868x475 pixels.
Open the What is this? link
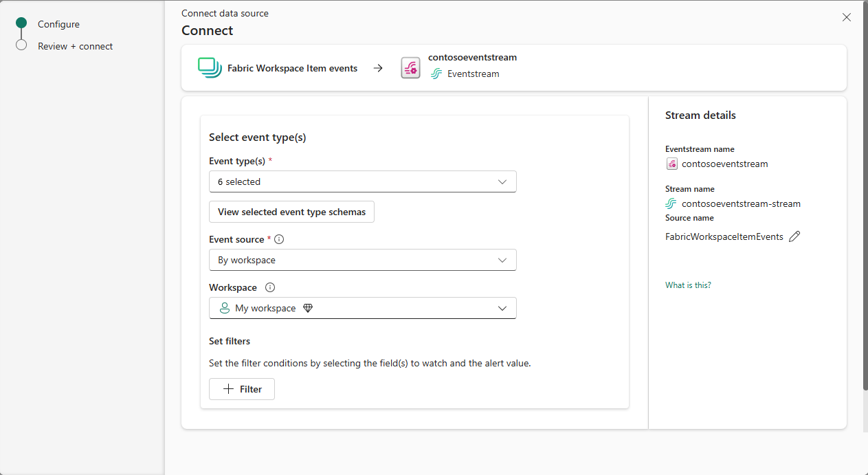[x=687, y=285]
